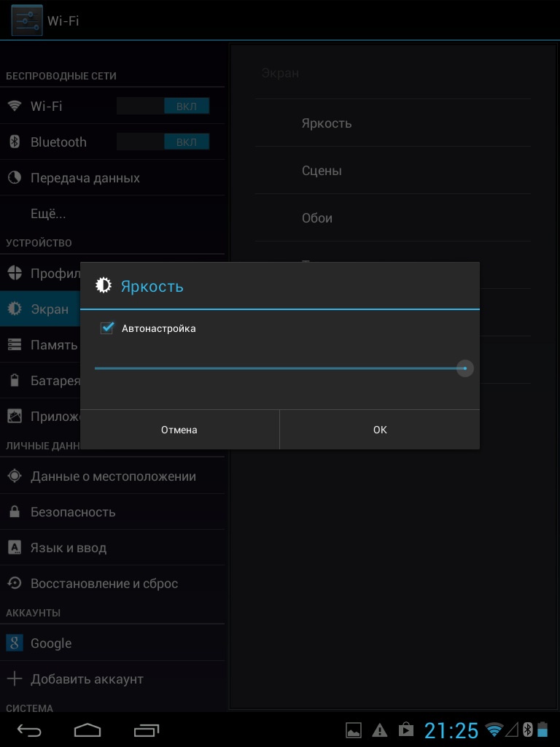The image size is (560, 747).
Task: Open the Recent apps icon
Action: [x=147, y=729]
